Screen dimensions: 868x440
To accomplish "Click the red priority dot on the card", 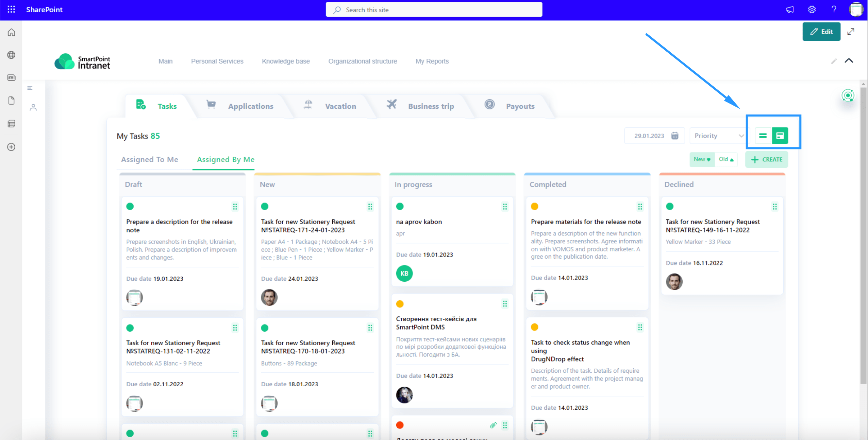I will click(400, 425).
